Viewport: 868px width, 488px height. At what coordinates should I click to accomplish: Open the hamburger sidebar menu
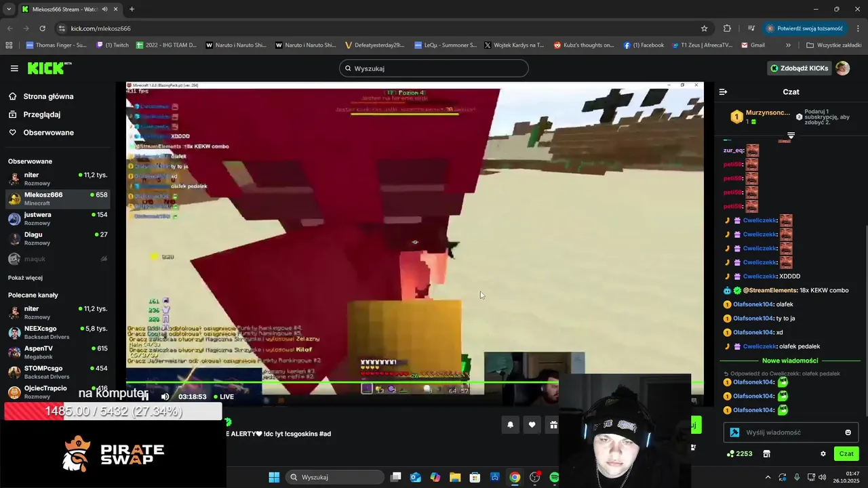coord(14,68)
